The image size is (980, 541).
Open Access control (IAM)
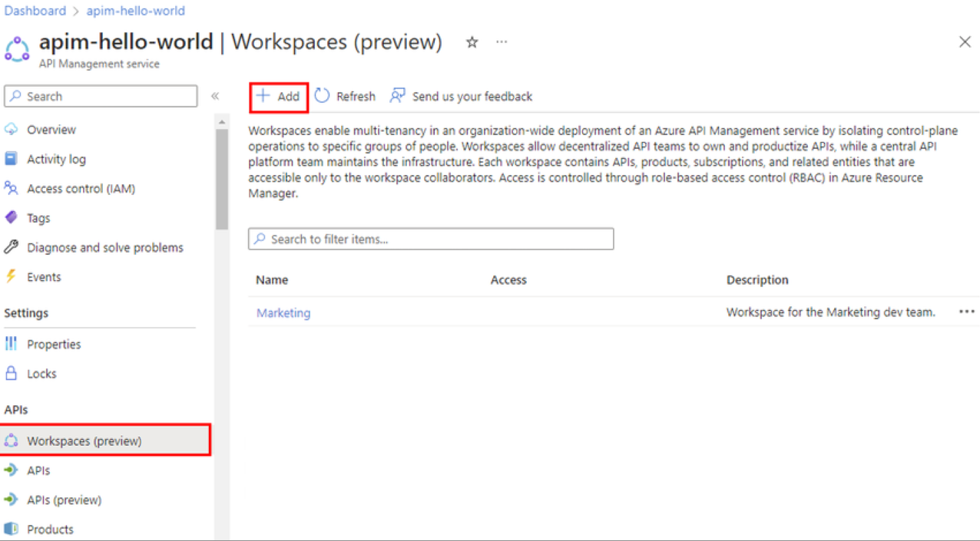tap(81, 188)
